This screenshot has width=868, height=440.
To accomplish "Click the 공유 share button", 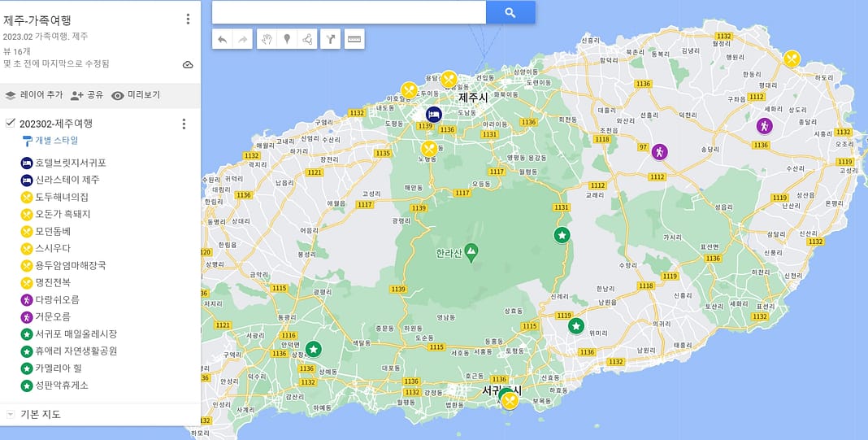I will click(x=87, y=95).
